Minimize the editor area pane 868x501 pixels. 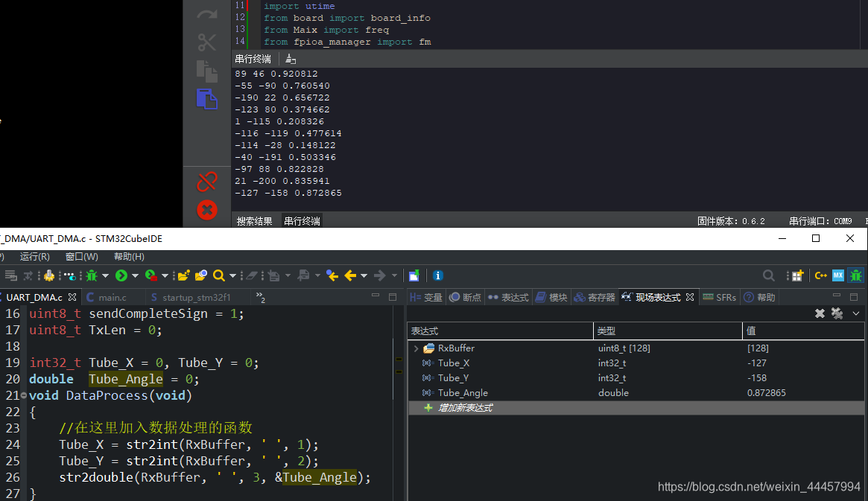pyautogui.click(x=376, y=296)
